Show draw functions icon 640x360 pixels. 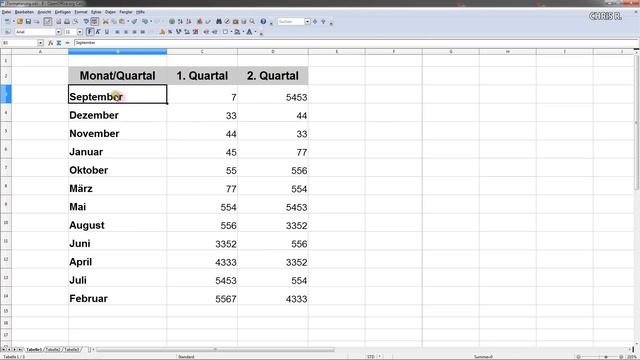(x=208, y=21)
